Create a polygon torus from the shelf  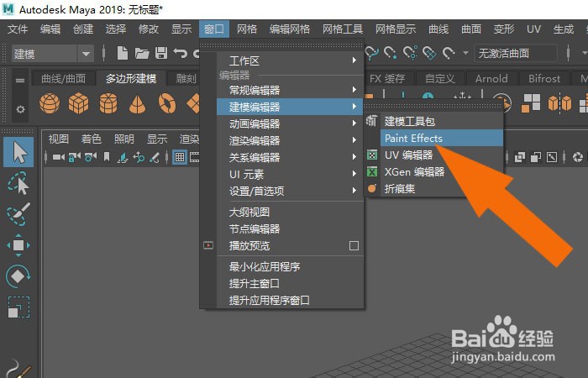tap(167, 103)
